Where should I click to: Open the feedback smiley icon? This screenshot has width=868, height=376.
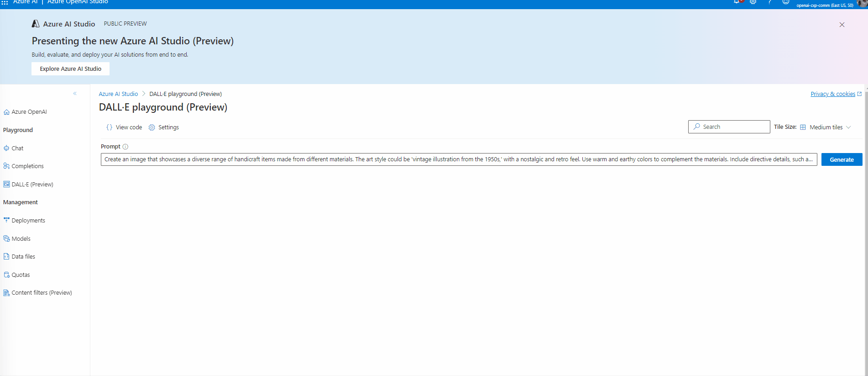786,2
